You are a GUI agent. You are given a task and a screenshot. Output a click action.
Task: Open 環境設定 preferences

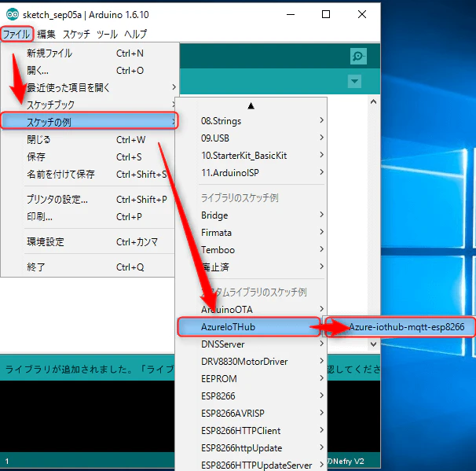pos(90,242)
